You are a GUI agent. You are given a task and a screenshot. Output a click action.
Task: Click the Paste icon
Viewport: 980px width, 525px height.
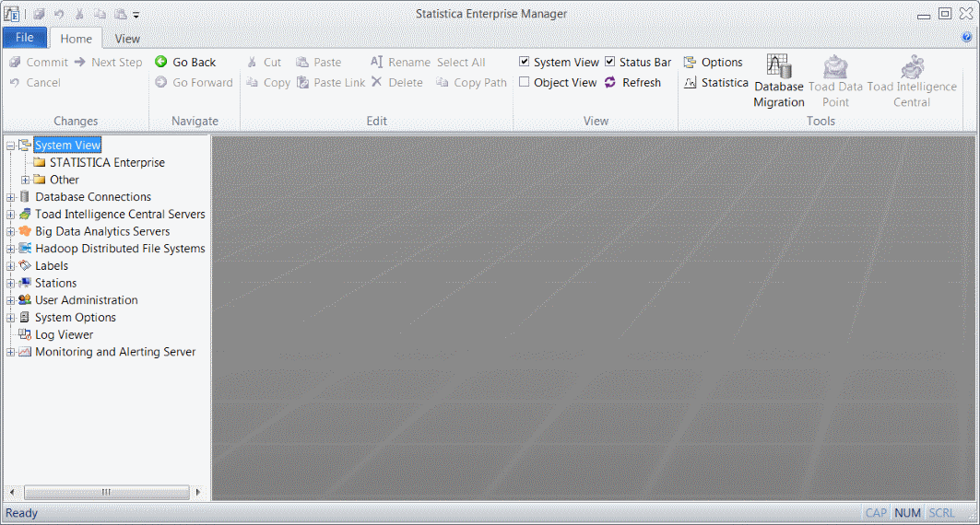pyautogui.click(x=302, y=62)
